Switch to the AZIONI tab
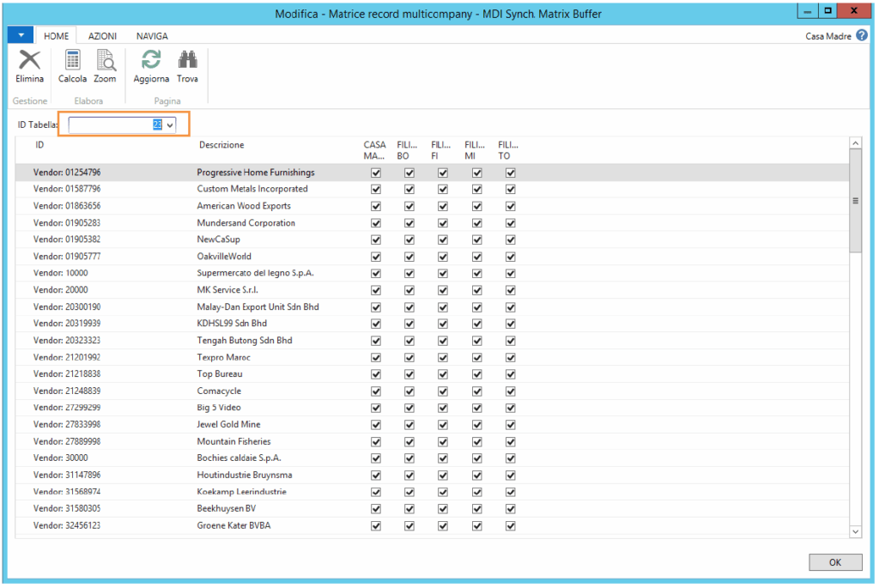The width and height of the screenshot is (879, 588). (x=101, y=36)
